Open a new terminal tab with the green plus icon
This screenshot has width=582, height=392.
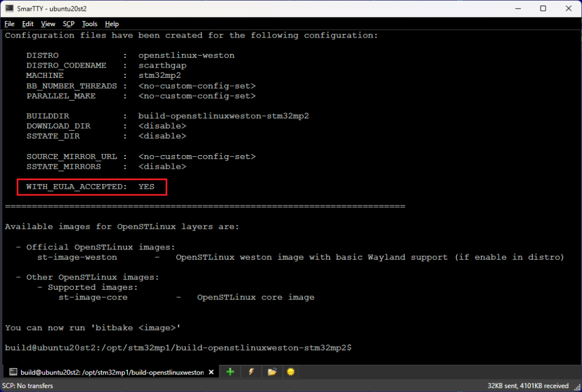[230, 372]
